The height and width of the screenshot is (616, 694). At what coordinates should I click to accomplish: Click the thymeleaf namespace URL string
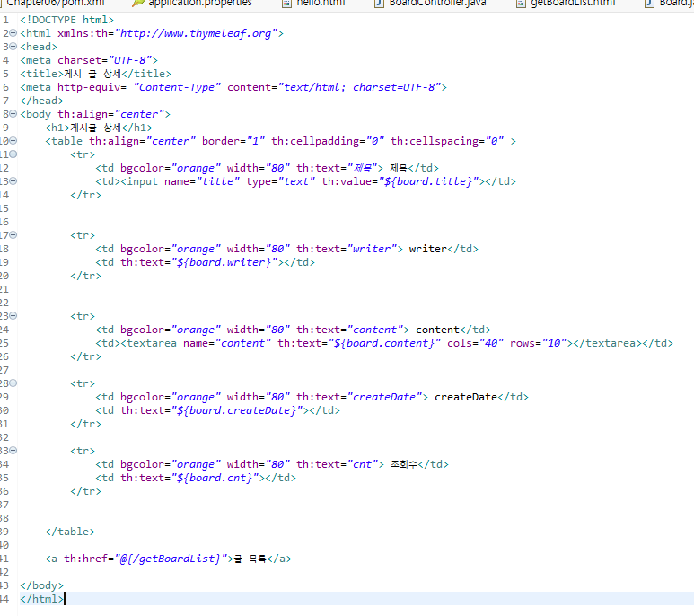[x=196, y=33]
